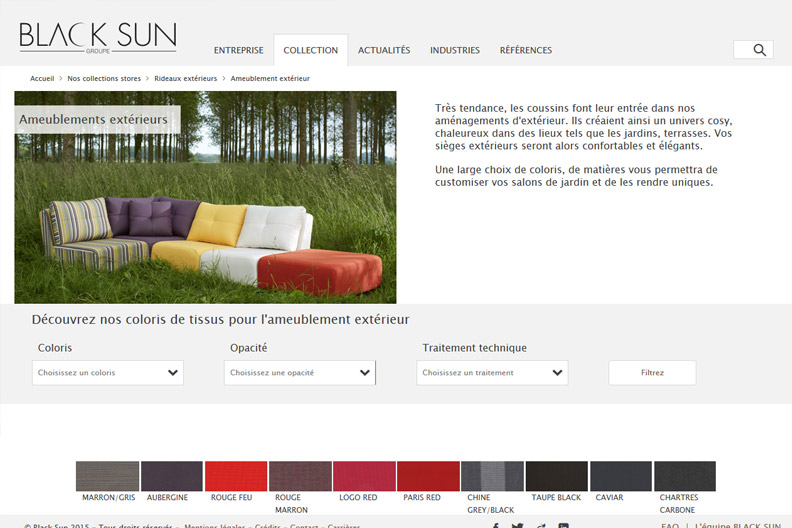This screenshot has height=528, width=792.
Task: Choose the Logo Red swatch
Action: 364,476
